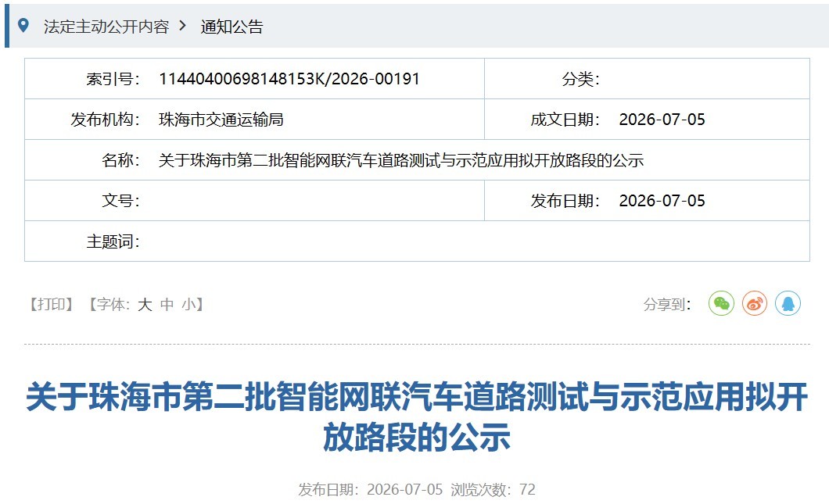Click the 分类 label
829x504 pixels.
[x=580, y=79]
